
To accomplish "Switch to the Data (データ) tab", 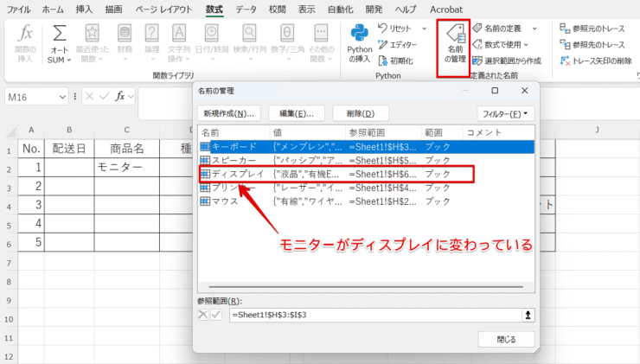I will tap(246, 9).
